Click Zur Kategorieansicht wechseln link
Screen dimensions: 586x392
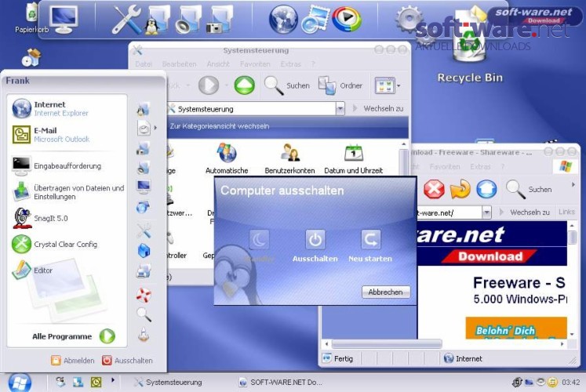[x=220, y=126]
